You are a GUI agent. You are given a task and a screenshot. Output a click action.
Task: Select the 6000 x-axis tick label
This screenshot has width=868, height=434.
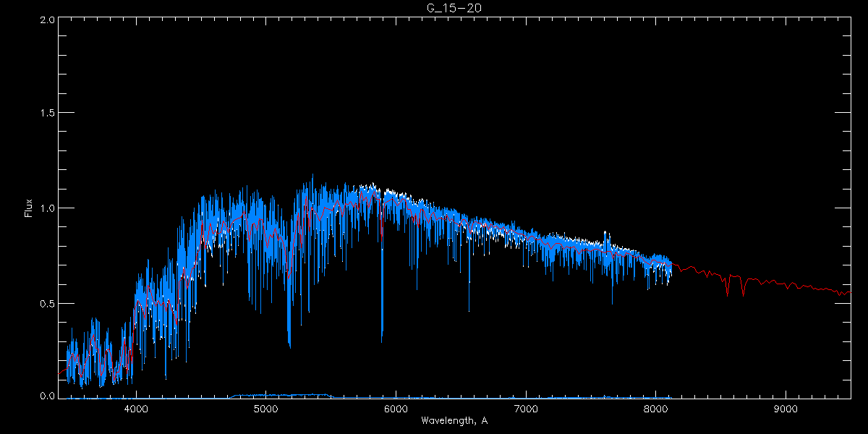[396, 409]
